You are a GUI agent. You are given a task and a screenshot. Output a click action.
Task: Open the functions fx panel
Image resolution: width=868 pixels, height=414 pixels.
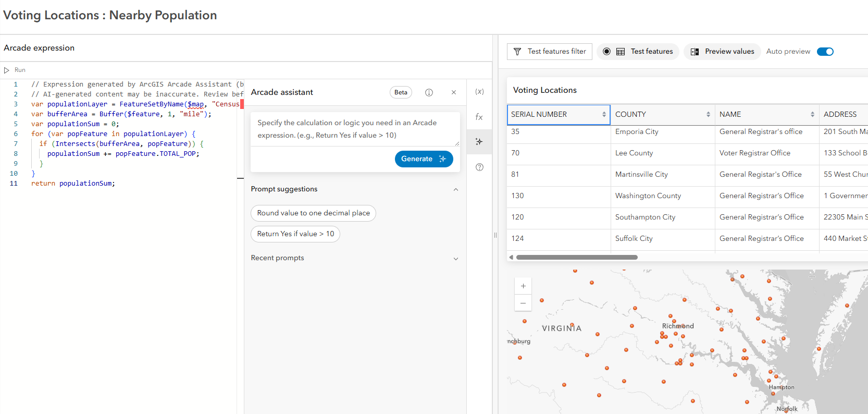click(x=479, y=117)
